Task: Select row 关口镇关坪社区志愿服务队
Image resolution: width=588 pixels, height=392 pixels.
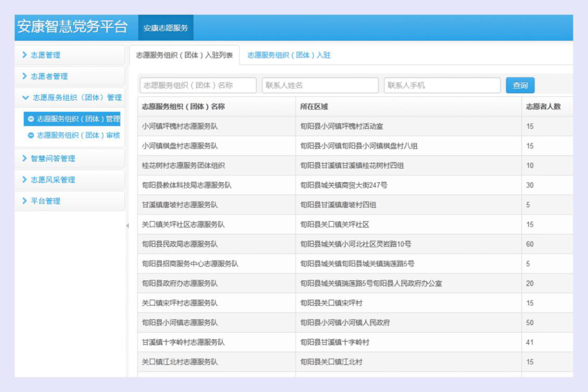Action: click(355, 224)
